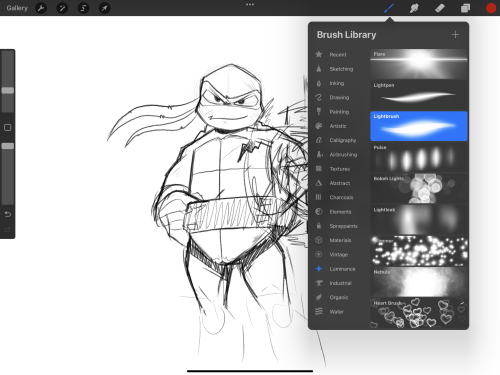Tap the Paint brush tool

389,8
